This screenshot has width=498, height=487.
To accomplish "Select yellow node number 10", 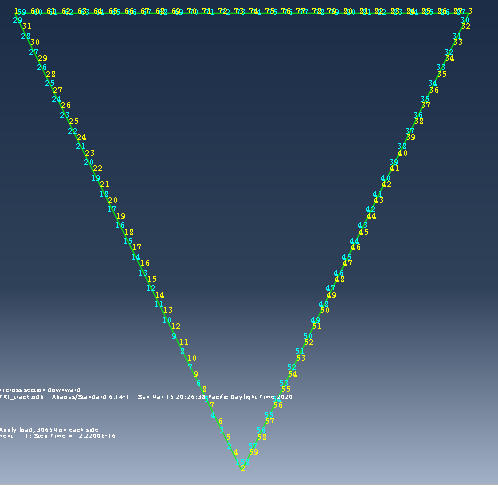I will click(x=192, y=358).
